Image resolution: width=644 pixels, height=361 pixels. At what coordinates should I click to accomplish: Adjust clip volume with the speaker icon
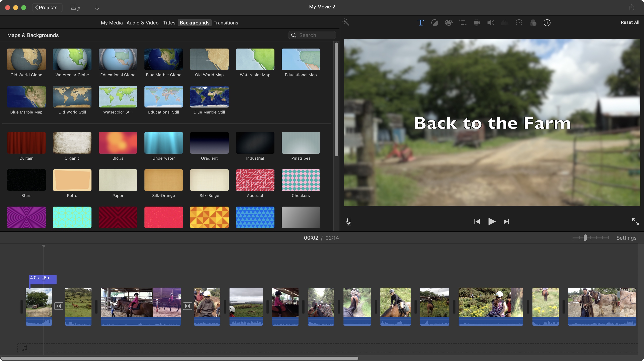coord(491,23)
